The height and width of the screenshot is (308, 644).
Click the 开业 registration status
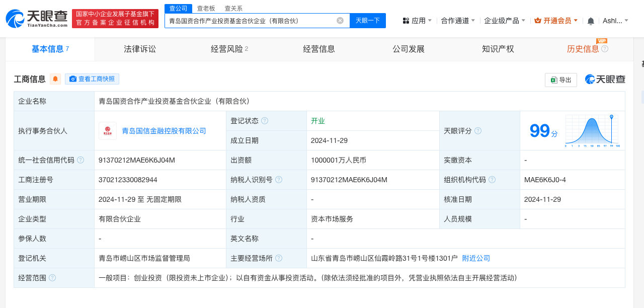[x=318, y=121]
